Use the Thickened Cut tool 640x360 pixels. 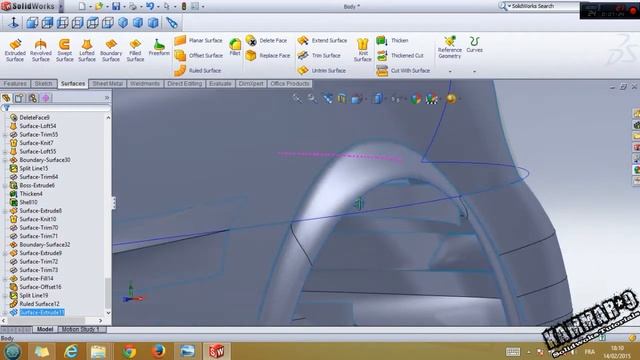coord(400,56)
